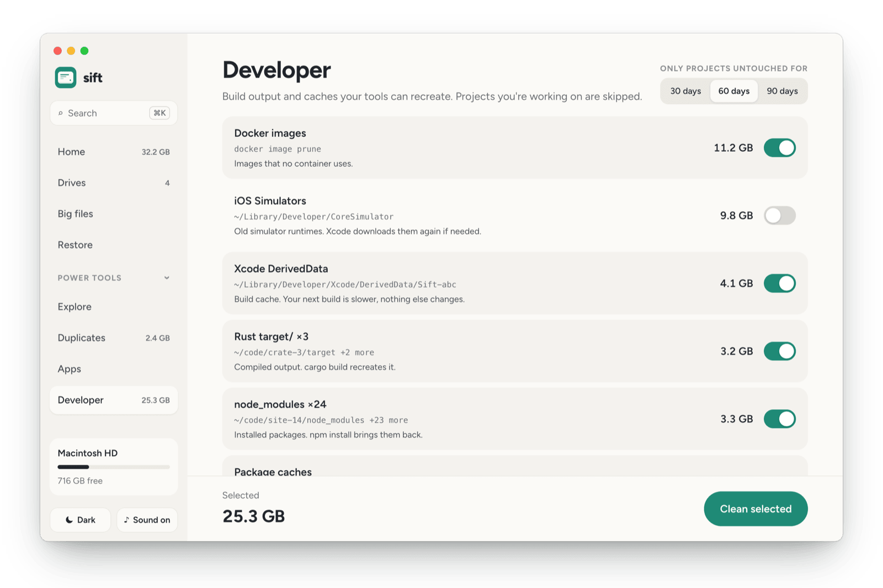The image size is (883, 588).
Task: Click the search magnifier icon
Action: [x=61, y=113]
